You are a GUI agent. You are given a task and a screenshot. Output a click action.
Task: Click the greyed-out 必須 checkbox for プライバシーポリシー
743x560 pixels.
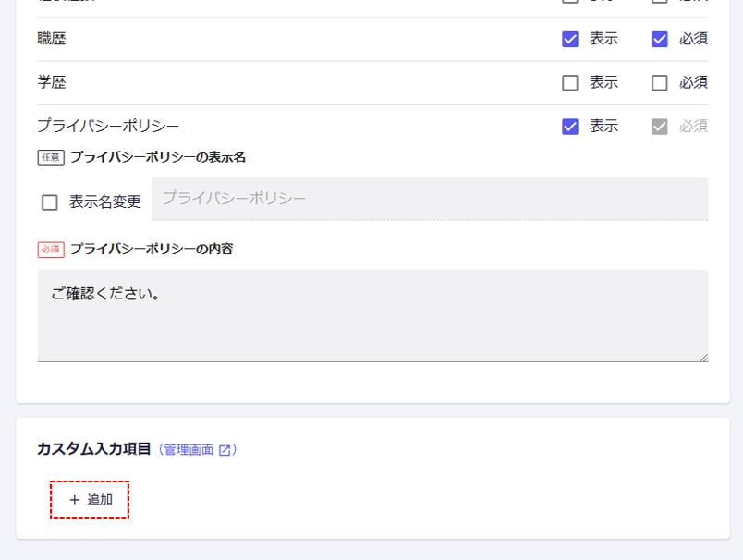pyautogui.click(x=659, y=127)
